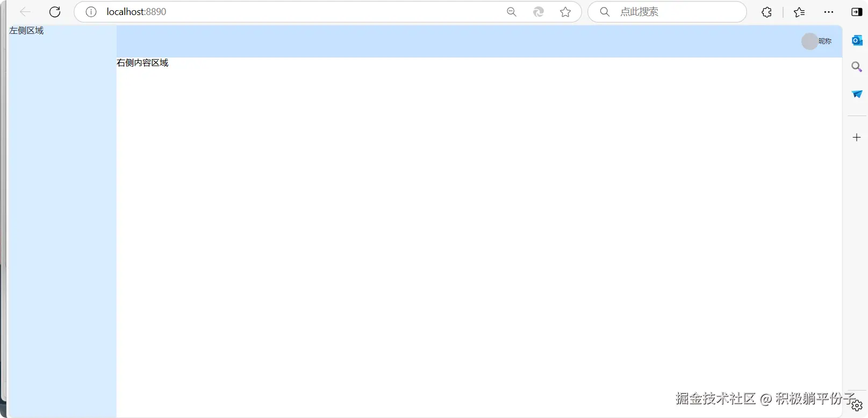This screenshot has width=868, height=418.
Task: Click the blue paper-plane sidebar icon
Action: coord(857,94)
